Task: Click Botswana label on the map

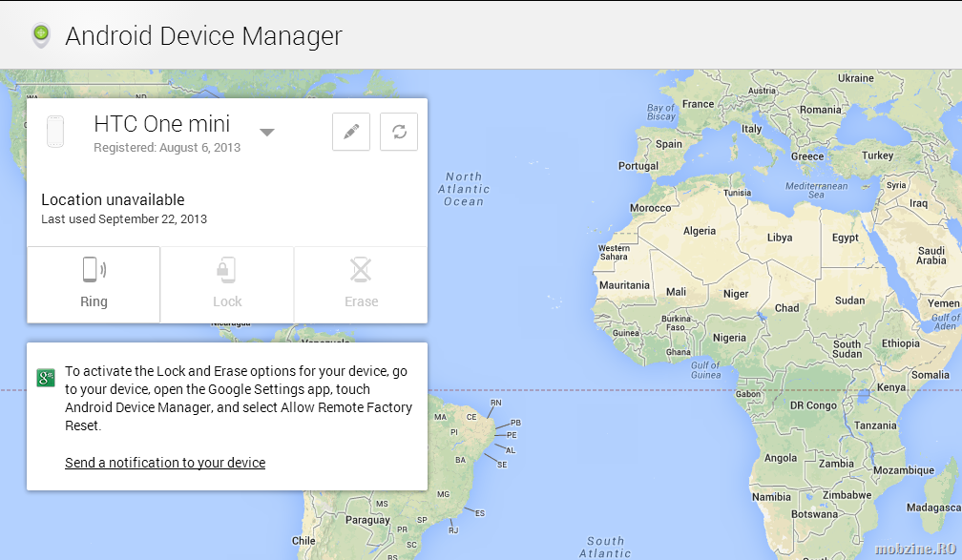Action: tap(814, 514)
